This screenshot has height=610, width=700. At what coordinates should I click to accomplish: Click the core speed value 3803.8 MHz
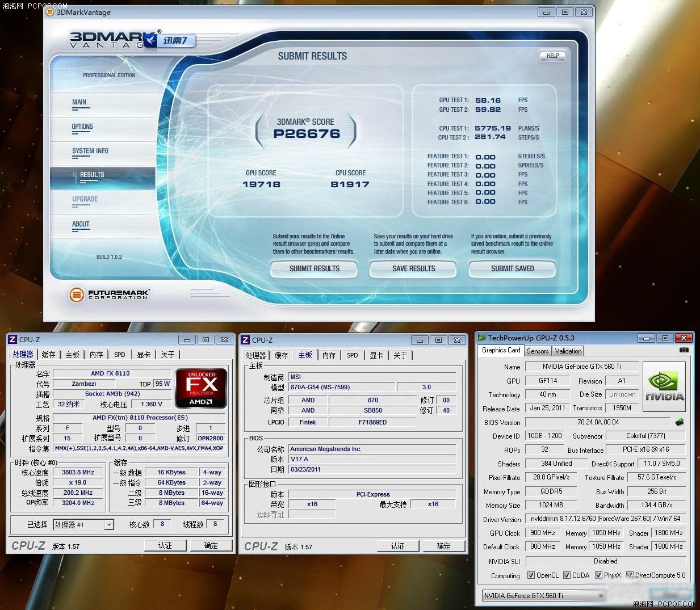pyautogui.click(x=78, y=472)
